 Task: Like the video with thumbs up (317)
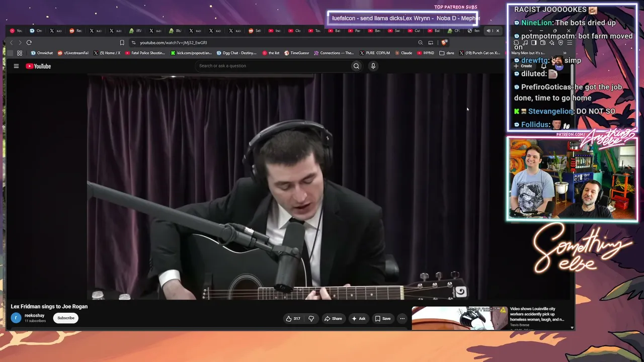[x=293, y=319]
